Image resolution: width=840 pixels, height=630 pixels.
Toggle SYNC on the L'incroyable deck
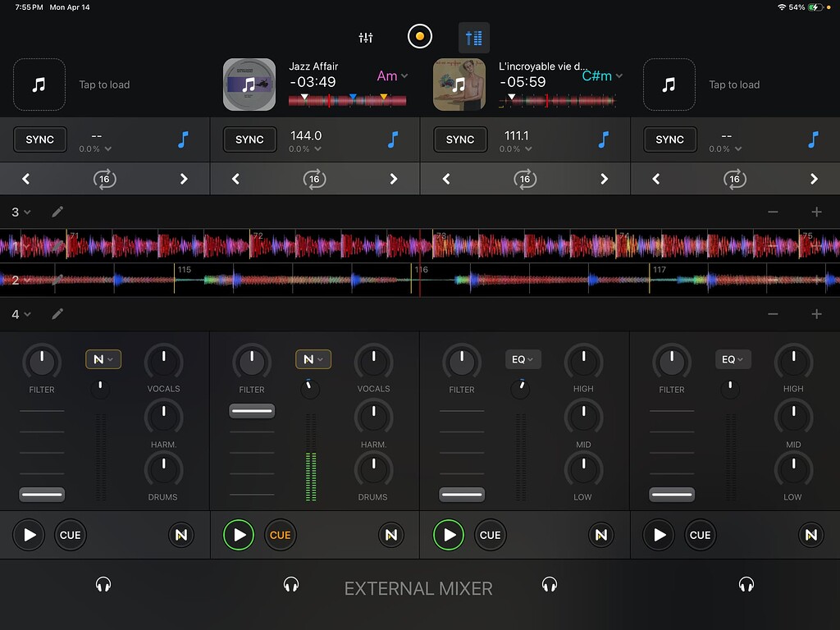click(x=460, y=139)
